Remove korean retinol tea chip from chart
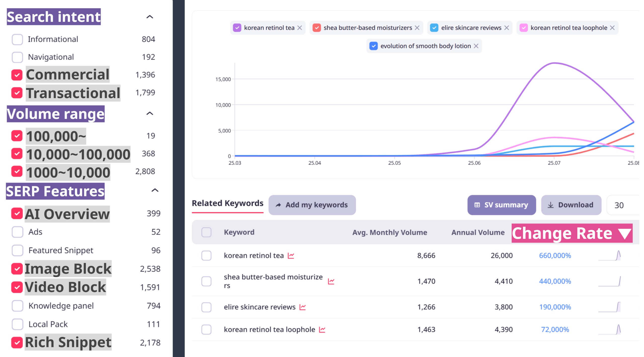The width and height of the screenshot is (644, 357). click(x=300, y=28)
